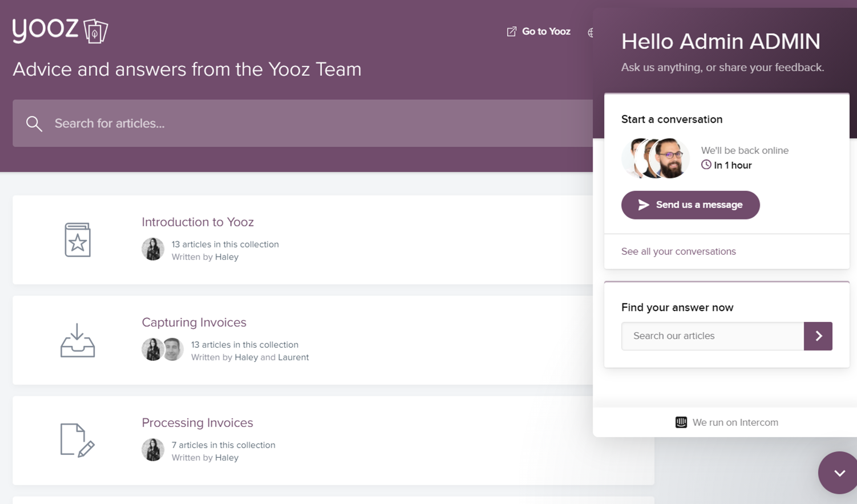Click Haley's avatar under Capturing Invoices
Viewport: 857px width, 504px height.
click(152, 349)
